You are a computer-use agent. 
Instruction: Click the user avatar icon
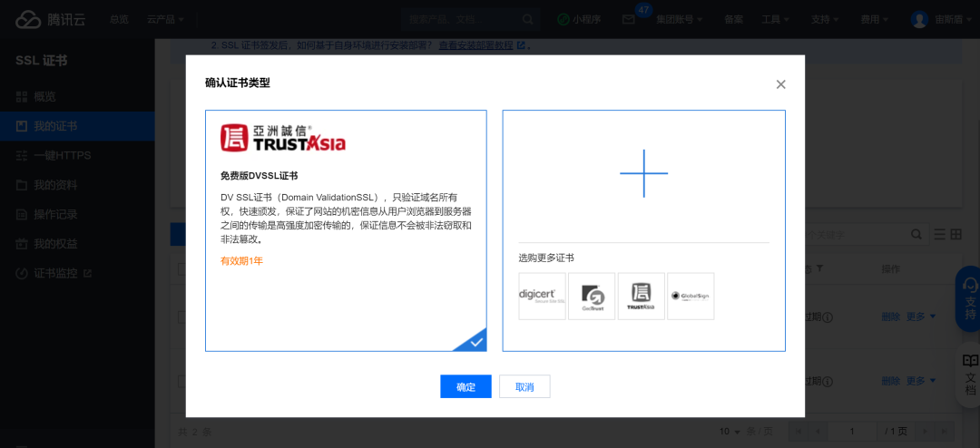pos(919,19)
